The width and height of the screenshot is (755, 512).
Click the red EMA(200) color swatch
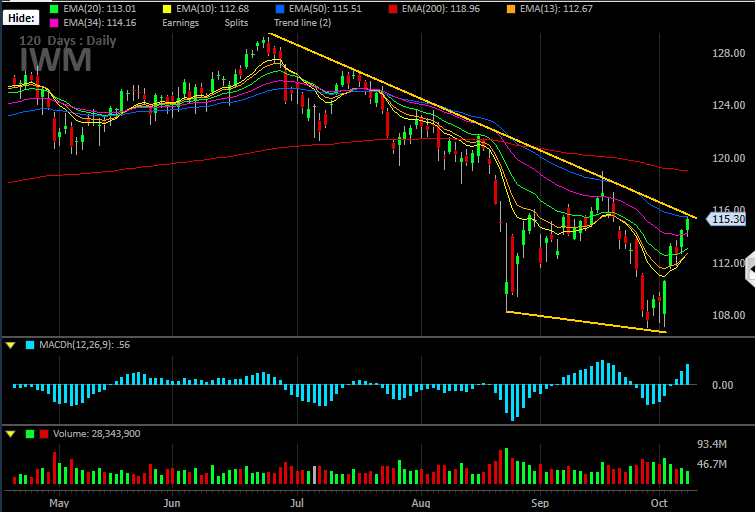point(393,9)
